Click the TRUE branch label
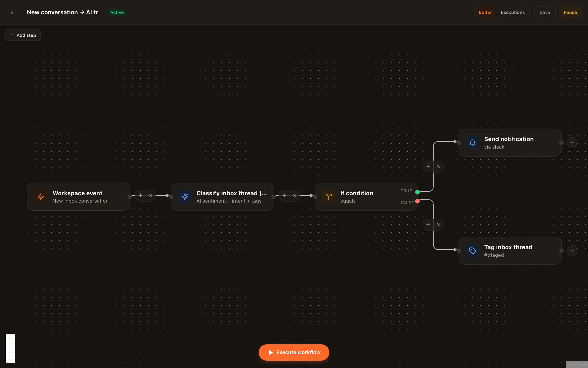This screenshot has width=588, height=368. (x=406, y=191)
